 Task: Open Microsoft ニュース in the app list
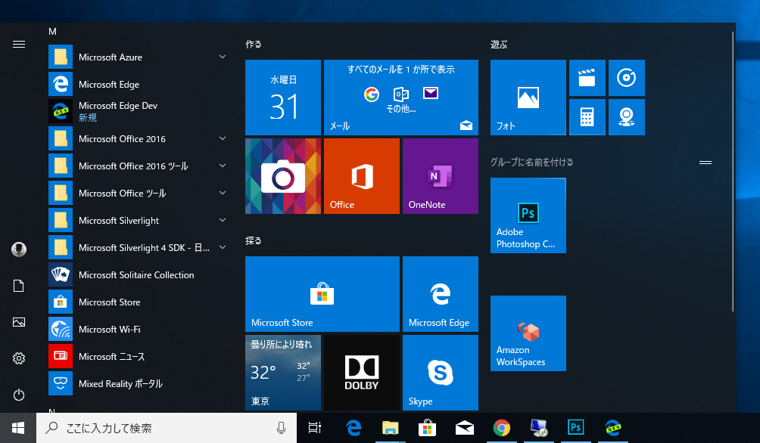pos(138,356)
